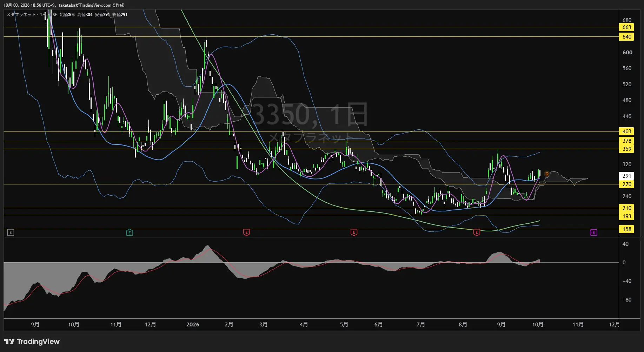Click the 210 yellow price level label

[x=626, y=208]
